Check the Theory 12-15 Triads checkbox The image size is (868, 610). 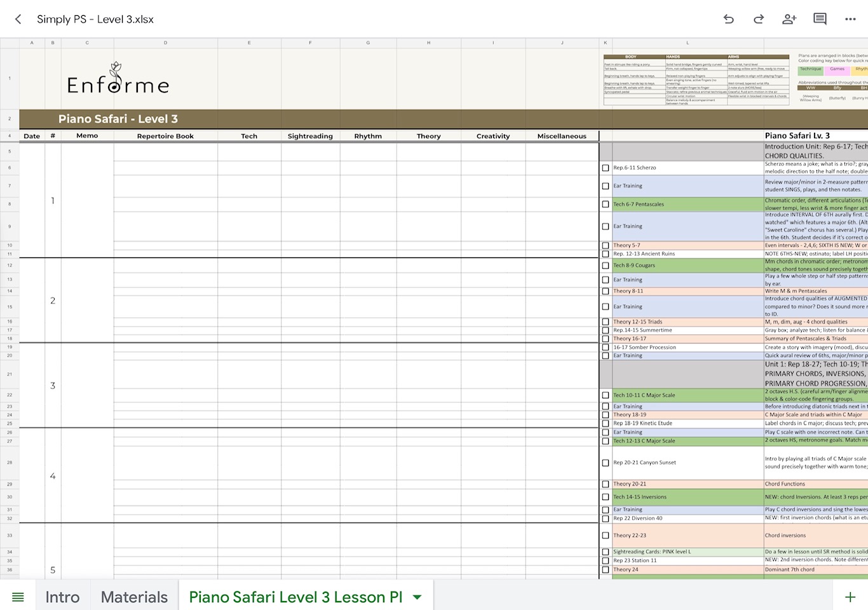606,322
